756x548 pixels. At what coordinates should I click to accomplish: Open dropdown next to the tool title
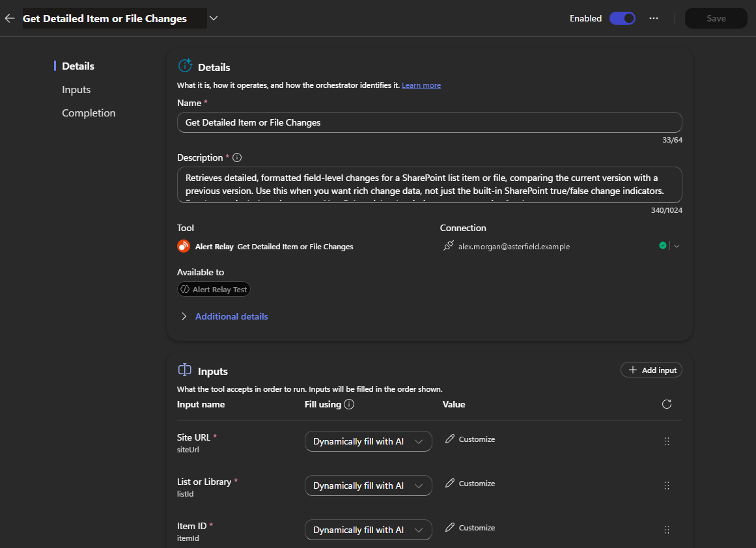pyautogui.click(x=214, y=18)
